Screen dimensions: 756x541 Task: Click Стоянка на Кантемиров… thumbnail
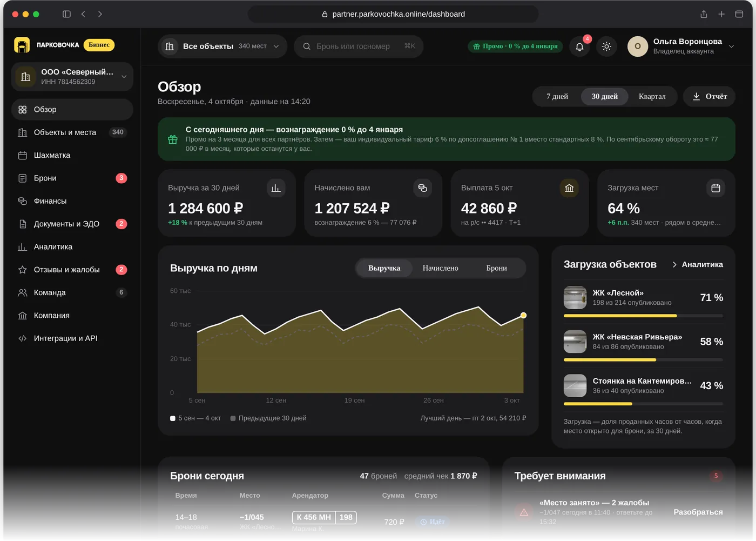coord(575,386)
